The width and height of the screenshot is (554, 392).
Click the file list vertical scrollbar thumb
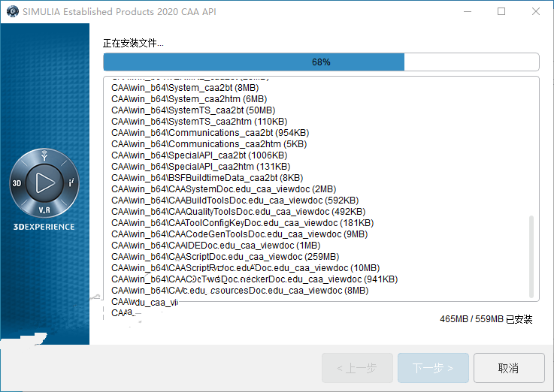(x=531, y=257)
